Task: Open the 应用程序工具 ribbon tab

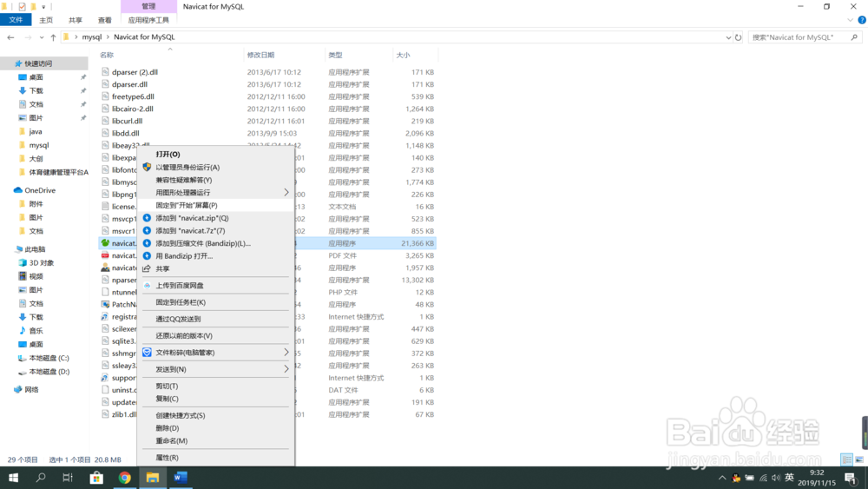Action: pos(148,20)
